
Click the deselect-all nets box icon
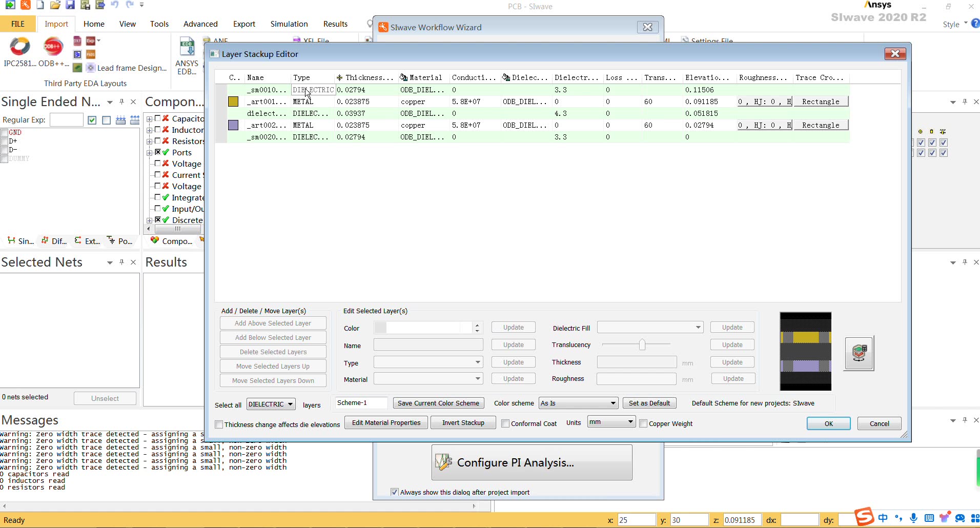(x=107, y=120)
